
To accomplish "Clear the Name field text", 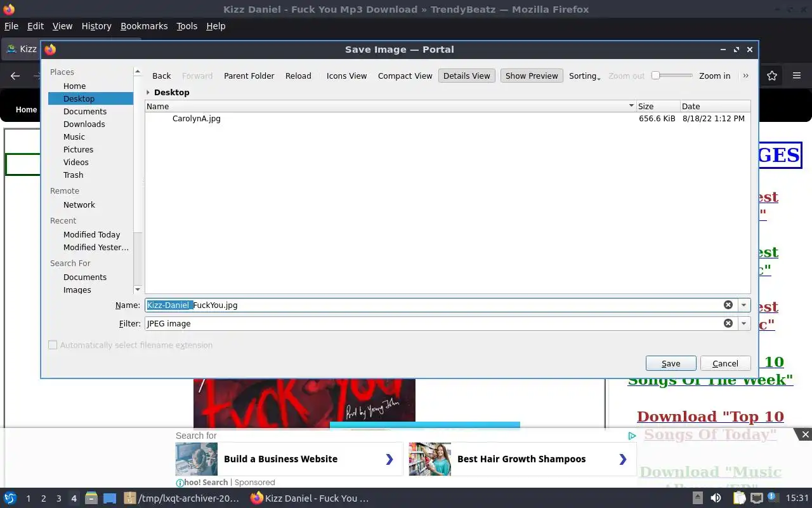I will pyautogui.click(x=728, y=305).
